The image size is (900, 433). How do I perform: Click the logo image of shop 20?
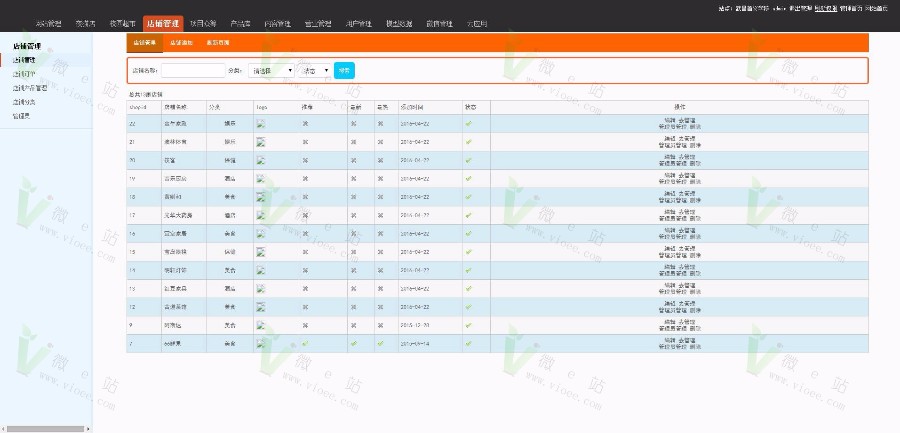click(261, 160)
